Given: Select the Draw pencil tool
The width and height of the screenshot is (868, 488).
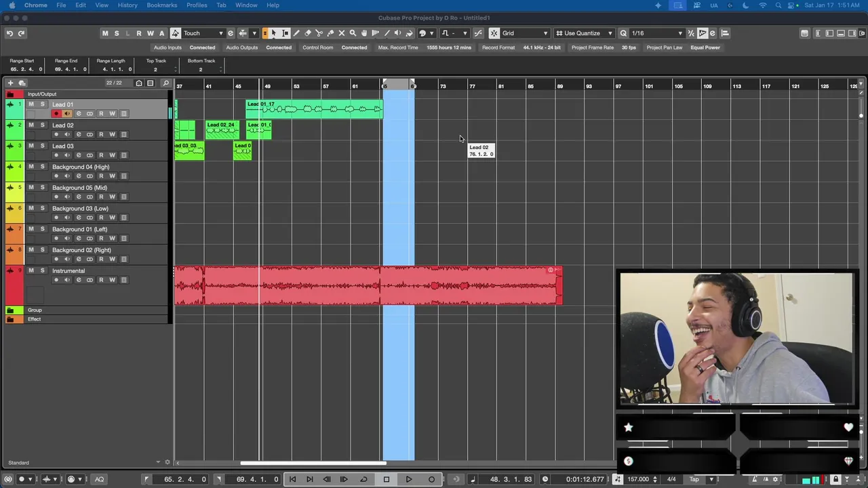Looking at the screenshot, I should click(x=296, y=33).
